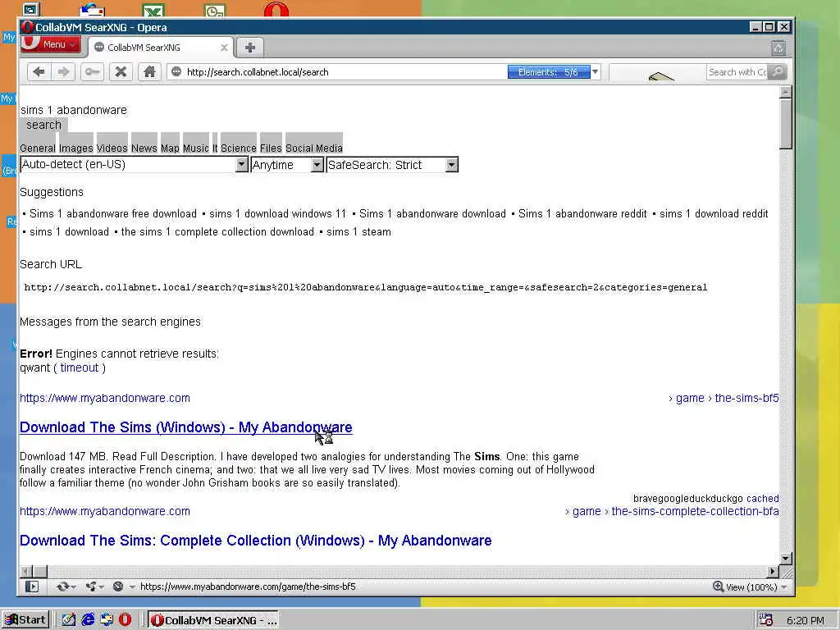The height and width of the screenshot is (630, 840).
Task: Open a new tab with plus button
Action: (x=249, y=48)
